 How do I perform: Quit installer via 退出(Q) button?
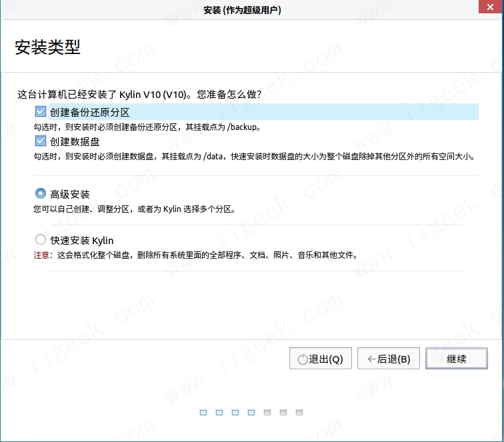pos(321,359)
